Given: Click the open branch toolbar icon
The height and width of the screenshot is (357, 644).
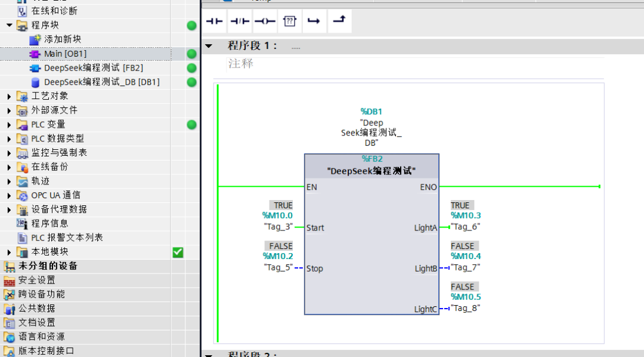Looking at the screenshot, I should click(314, 21).
